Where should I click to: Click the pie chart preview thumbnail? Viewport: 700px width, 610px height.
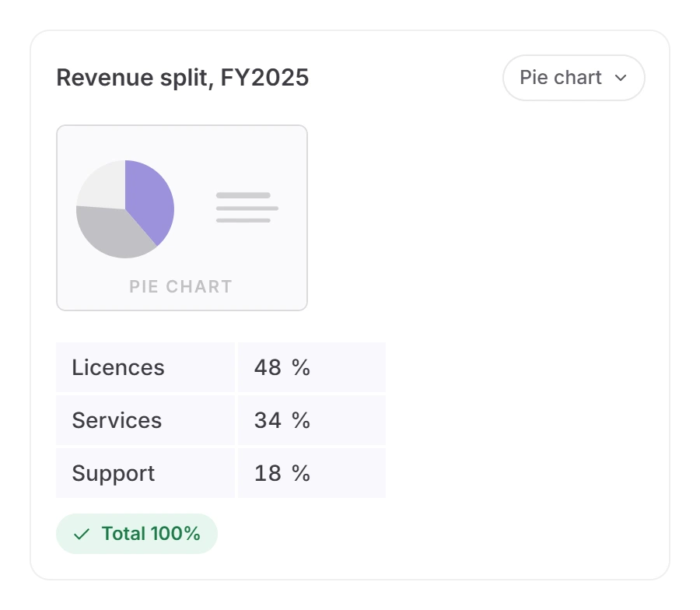click(x=182, y=218)
